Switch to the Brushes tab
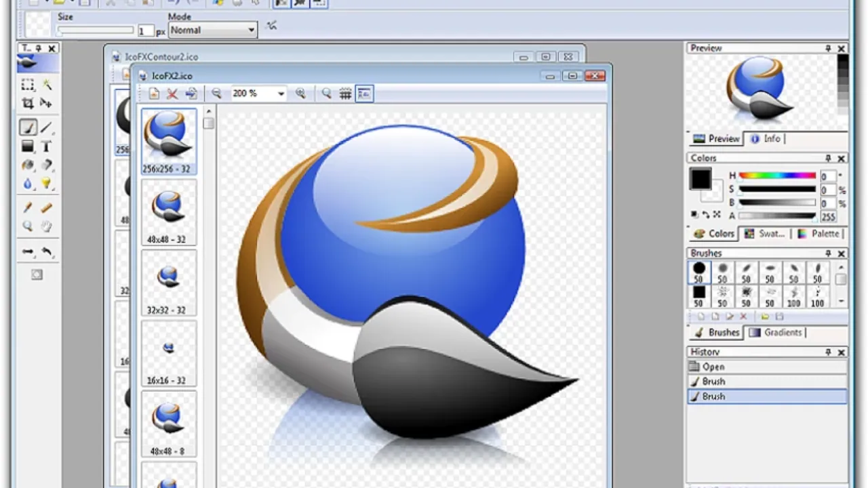The width and height of the screenshot is (868, 488). (x=716, y=332)
